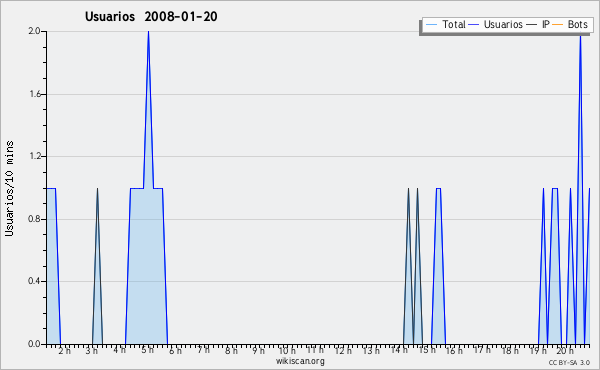Click the Bots legend entry
The width and height of the screenshot is (600, 370).
tap(570, 24)
